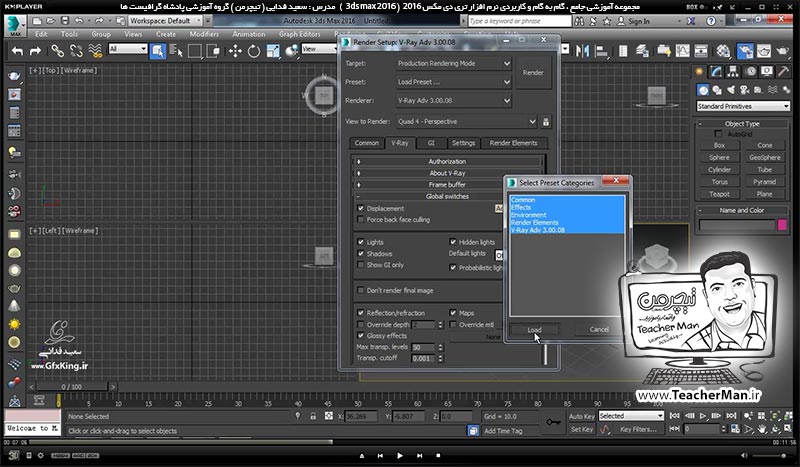The width and height of the screenshot is (800, 467).
Task: Click the search keyword or phrase field
Action: [519, 21]
